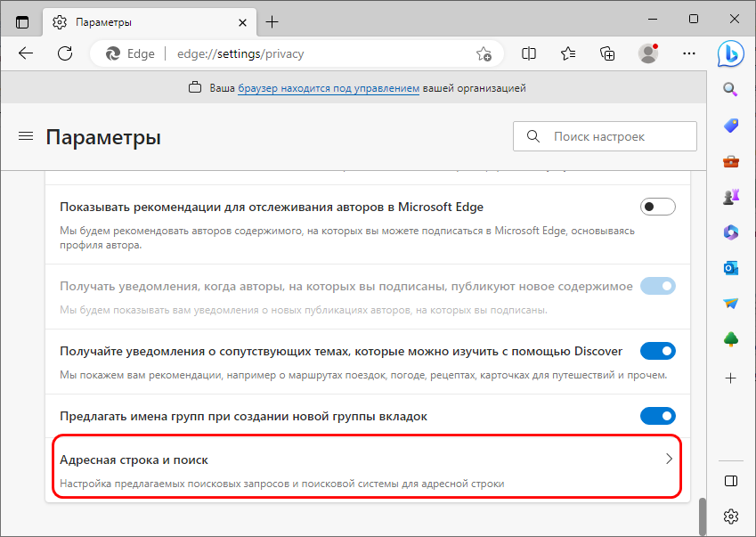Open the settings hamburger menu
This screenshot has height=537, width=756.
coord(26,136)
